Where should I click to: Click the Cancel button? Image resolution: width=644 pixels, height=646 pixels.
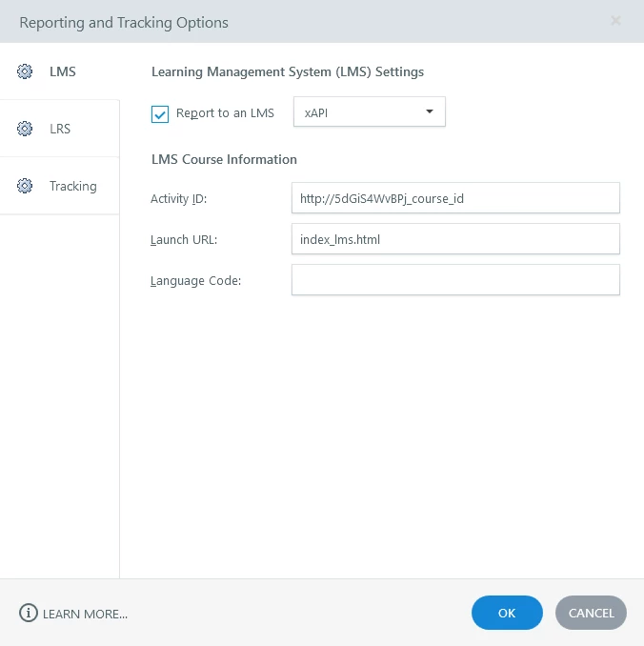591,613
